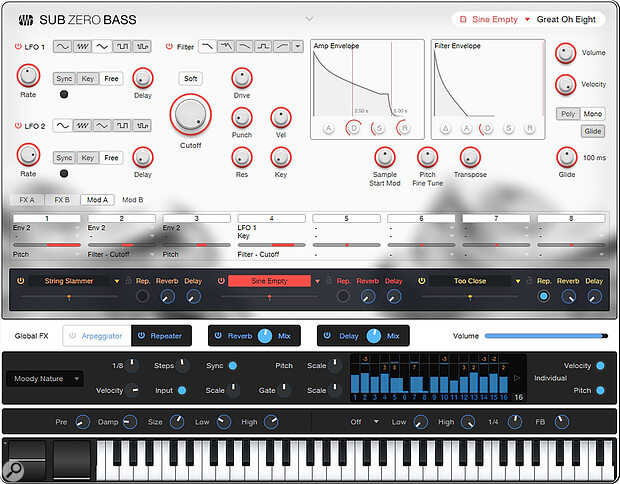This screenshot has height=484, width=620.
Task: Select the Repeater tab
Action: point(161,336)
